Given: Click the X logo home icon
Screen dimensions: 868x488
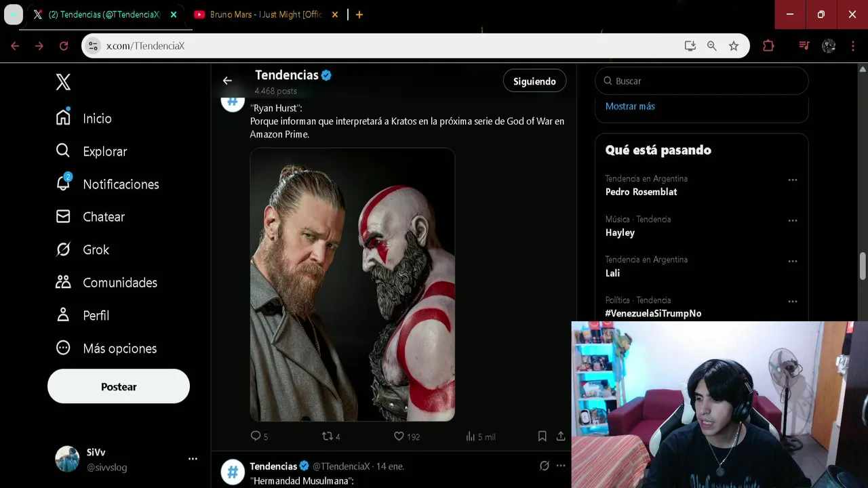Looking at the screenshot, I should pyautogui.click(x=63, y=83).
